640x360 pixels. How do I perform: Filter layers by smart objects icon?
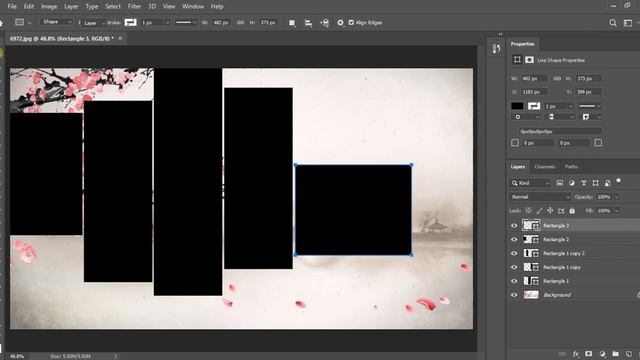607,183
